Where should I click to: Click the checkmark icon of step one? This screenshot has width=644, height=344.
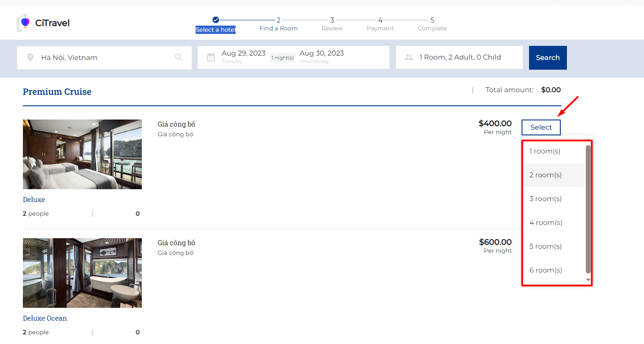pos(215,20)
